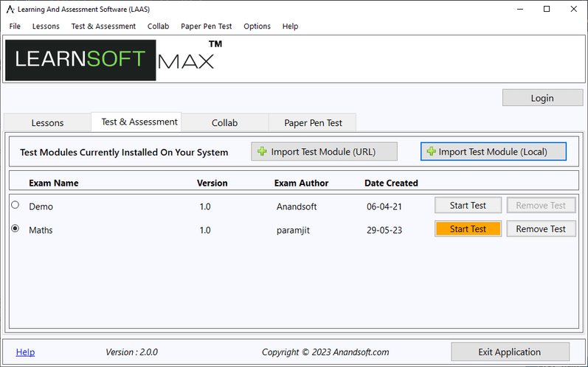Open the Options menu
Screen dimensions: 588x367
[257, 26]
